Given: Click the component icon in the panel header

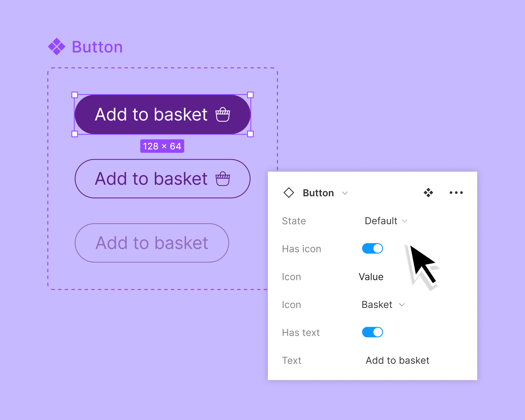Looking at the screenshot, I should pyautogui.click(x=428, y=193).
